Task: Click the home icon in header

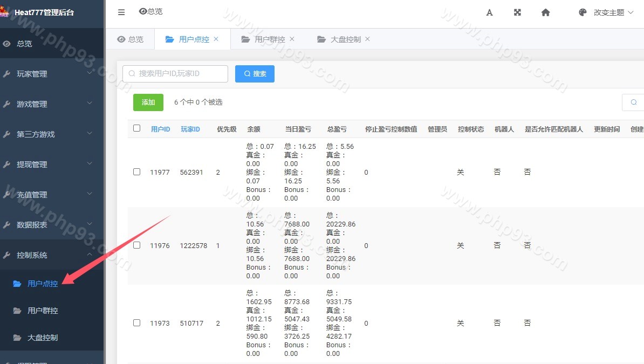Action: click(x=545, y=12)
